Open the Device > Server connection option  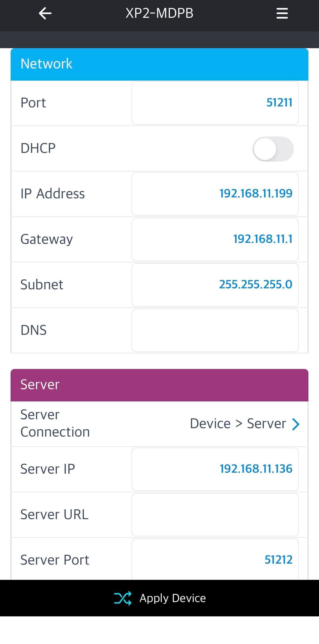click(238, 424)
